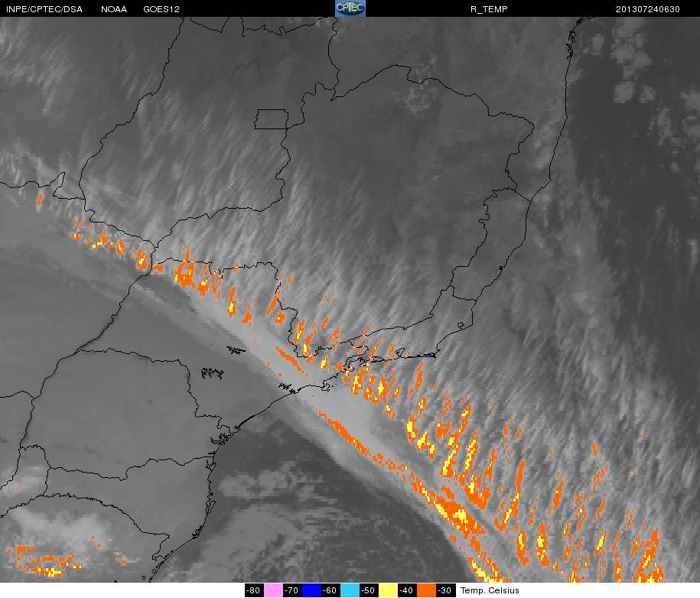Click the R_TEMP product label
Viewport: 700px width, 598px height.
489,9
